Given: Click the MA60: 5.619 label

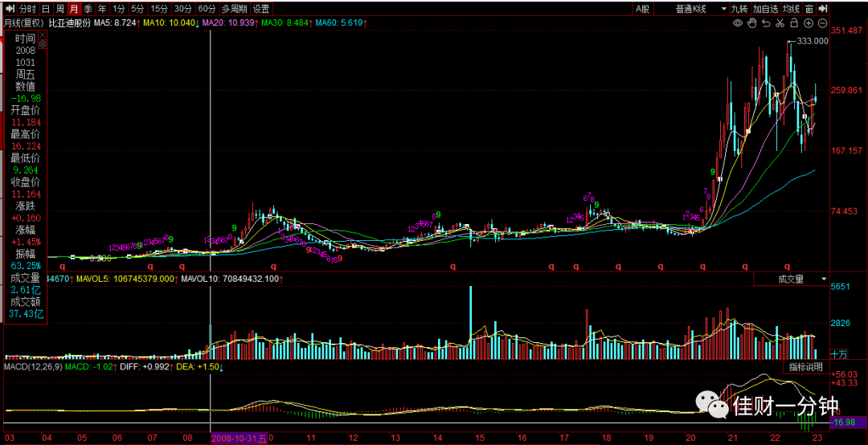Looking at the screenshot, I should [340, 23].
